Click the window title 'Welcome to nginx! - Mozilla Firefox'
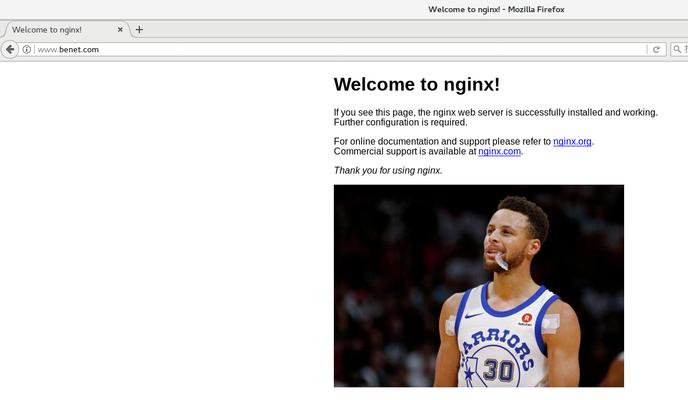Viewport: 688px width, 400px height. [x=496, y=9]
